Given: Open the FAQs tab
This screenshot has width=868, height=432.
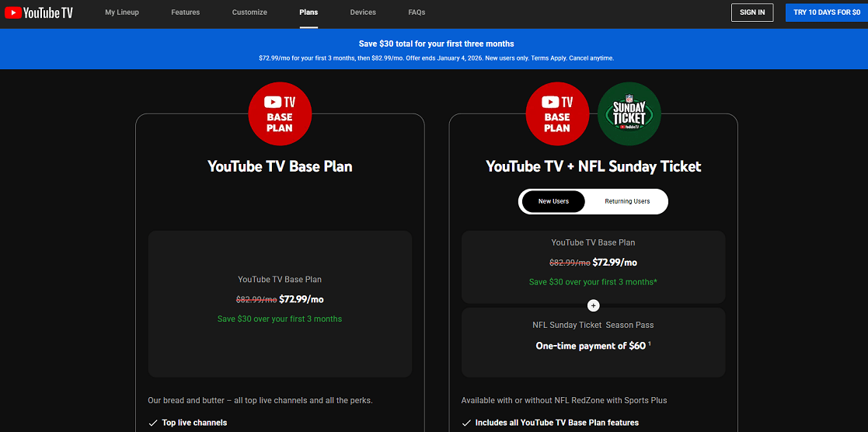Looking at the screenshot, I should click(417, 12).
